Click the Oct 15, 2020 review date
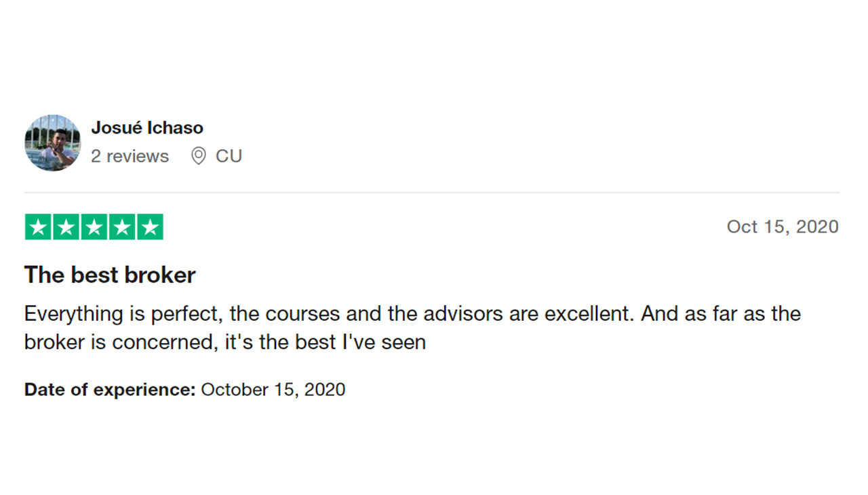 point(783,226)
